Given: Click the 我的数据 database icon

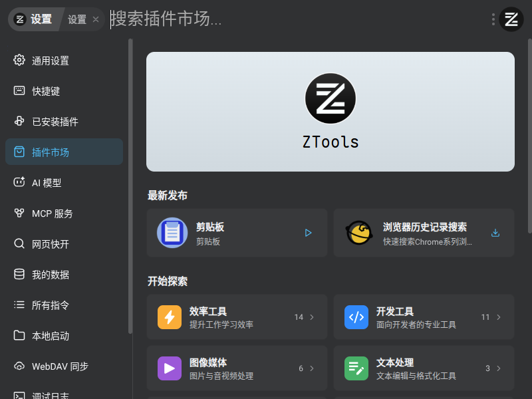Looking at the screenshot, I should pyautogui.click(x=19, y=274).
